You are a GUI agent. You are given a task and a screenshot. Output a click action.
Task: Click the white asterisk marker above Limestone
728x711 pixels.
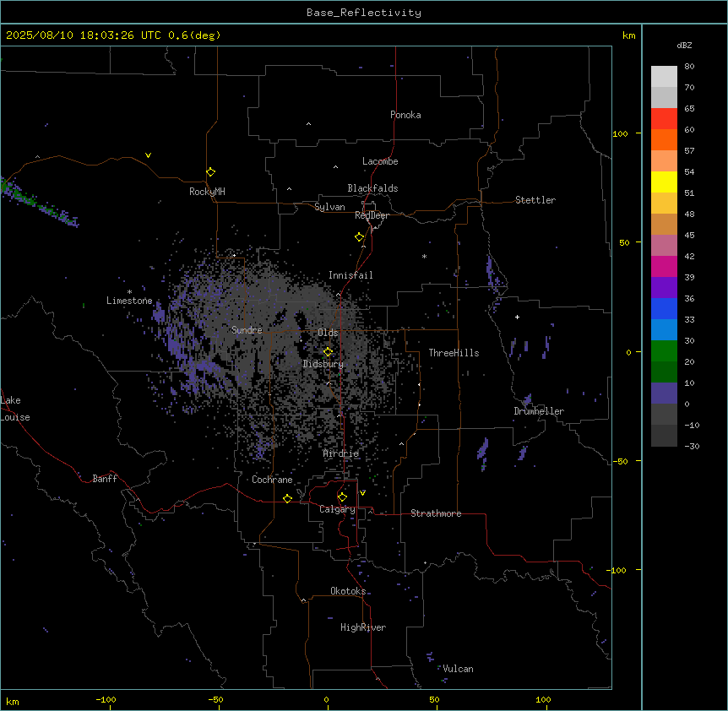point(129,292)
